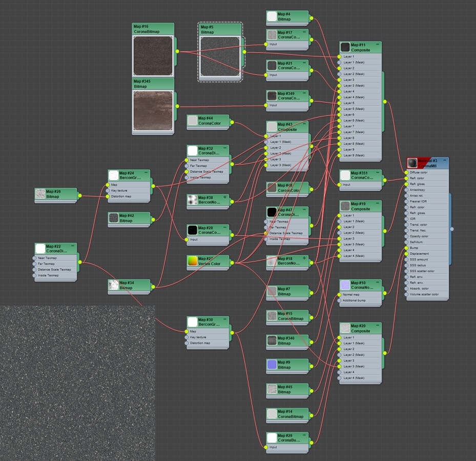The width and height of the screenshot is (476, 461).
Task: Click the Map #44 CoronaColor swatch
Action: pos(193,121)
